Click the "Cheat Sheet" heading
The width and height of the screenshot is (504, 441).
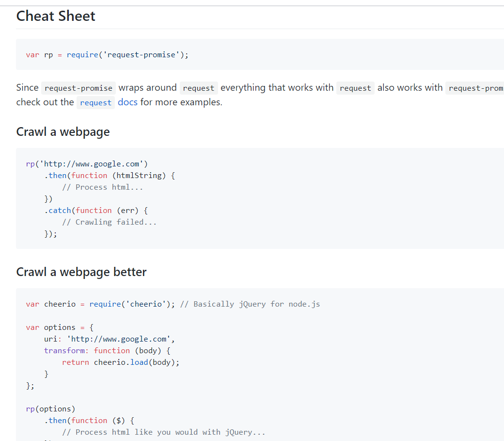[x=56, y=16]
